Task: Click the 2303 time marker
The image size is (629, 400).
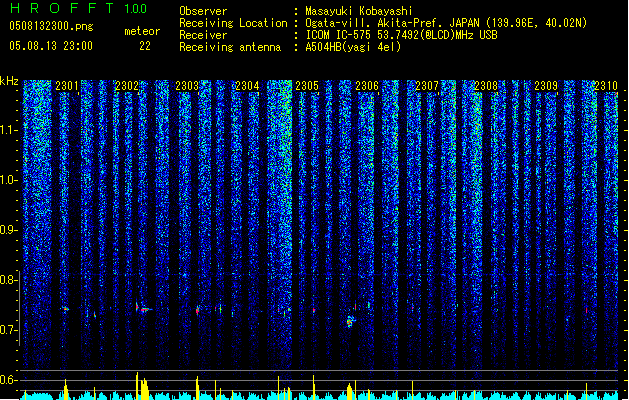Action: pyautogui.click(x=187, y=86)
